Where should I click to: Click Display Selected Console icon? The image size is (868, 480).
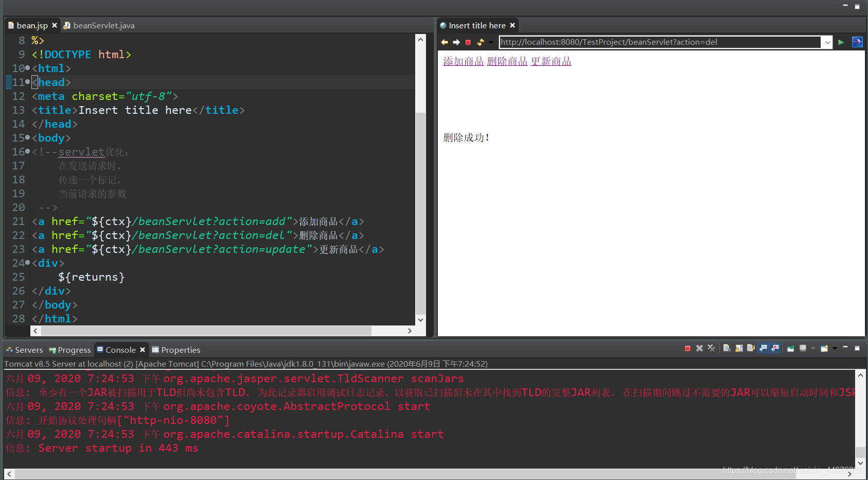[803, 349]
